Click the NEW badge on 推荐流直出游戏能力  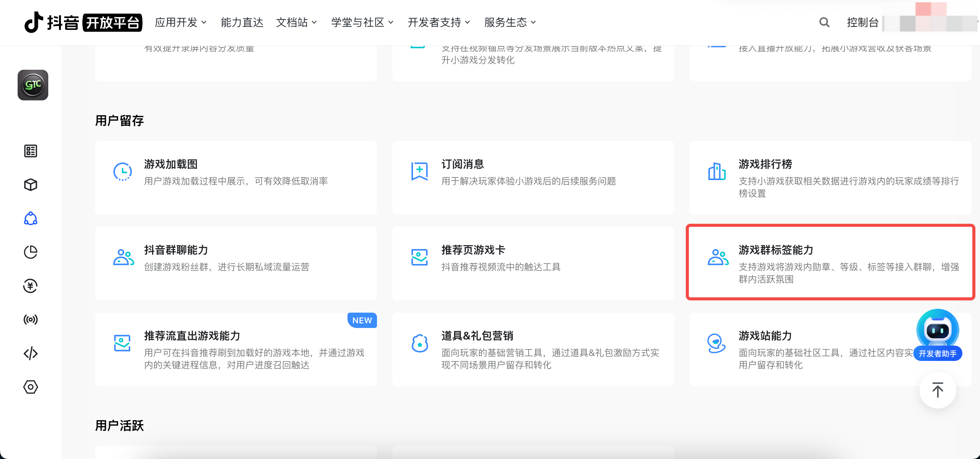pos(362,320)
